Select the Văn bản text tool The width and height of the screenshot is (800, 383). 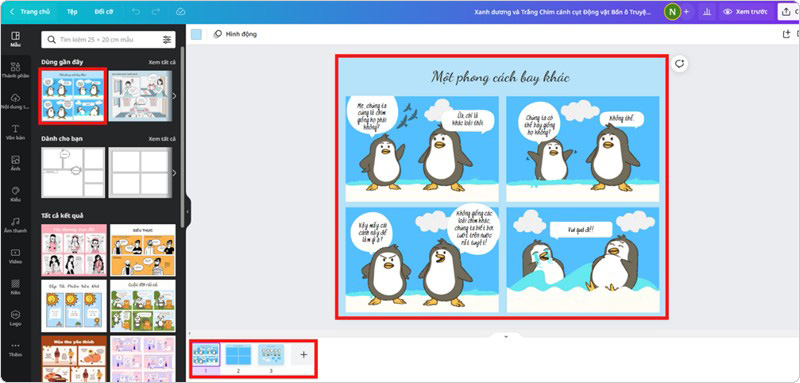coord(15,132)
